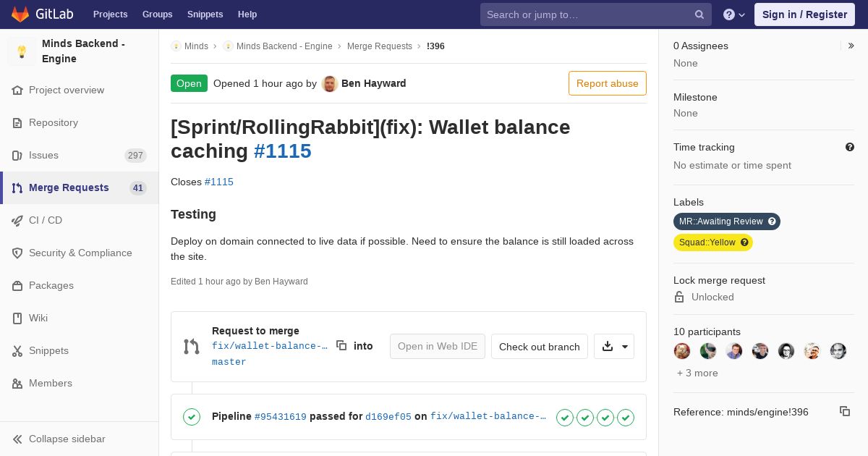The image size is (868, 456).
Task: Click Ben Hayward author name
Action: 374,83
